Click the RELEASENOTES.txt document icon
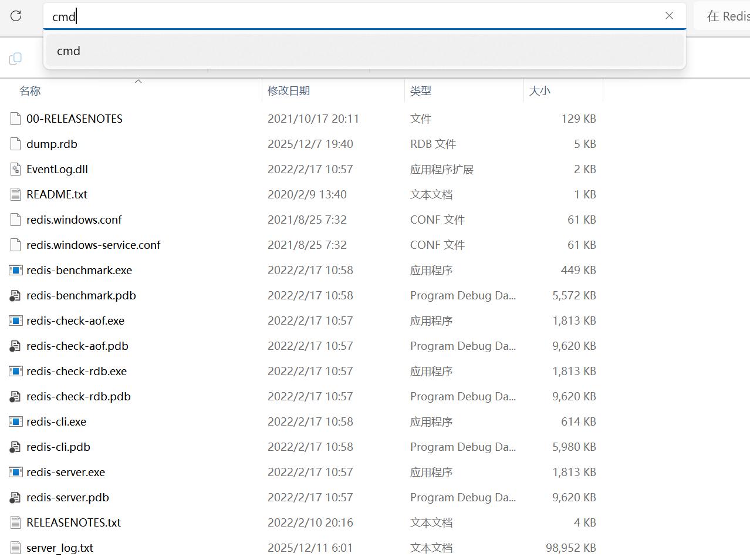 coord(16,522)
